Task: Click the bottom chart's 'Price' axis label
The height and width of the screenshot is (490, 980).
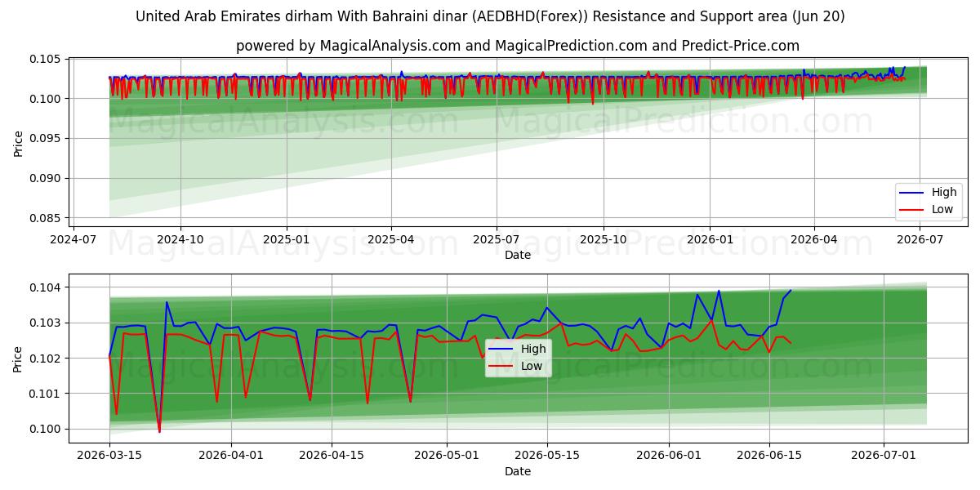Action: [18, 359]
